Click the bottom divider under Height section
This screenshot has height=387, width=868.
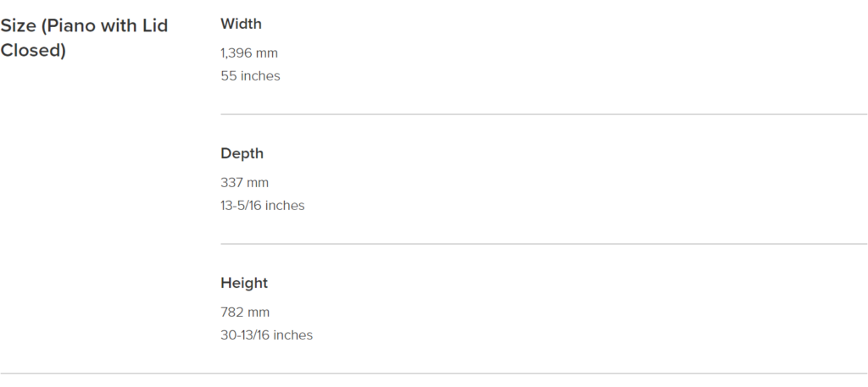(x=434, y=373)
